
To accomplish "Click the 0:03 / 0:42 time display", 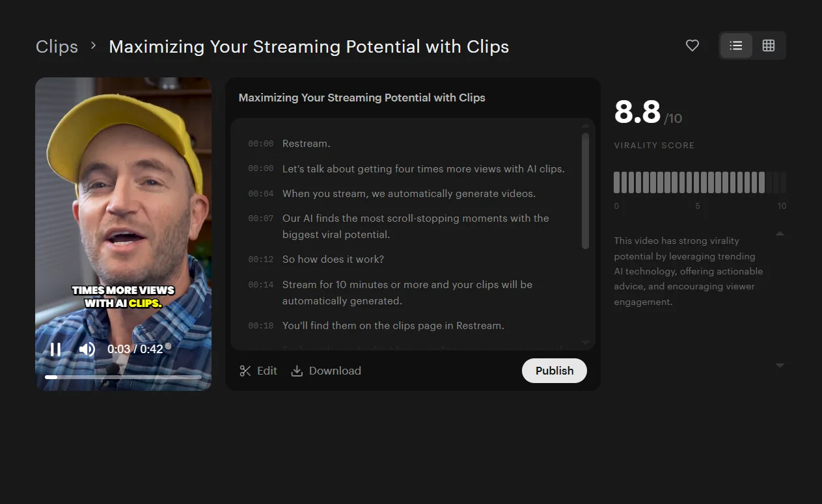I will (135, 349).
